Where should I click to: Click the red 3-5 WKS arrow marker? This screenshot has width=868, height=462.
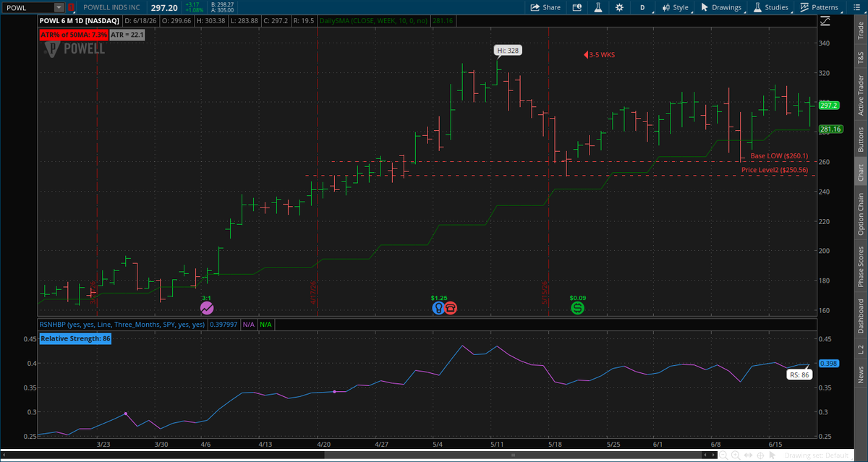[x=600, y=55]
